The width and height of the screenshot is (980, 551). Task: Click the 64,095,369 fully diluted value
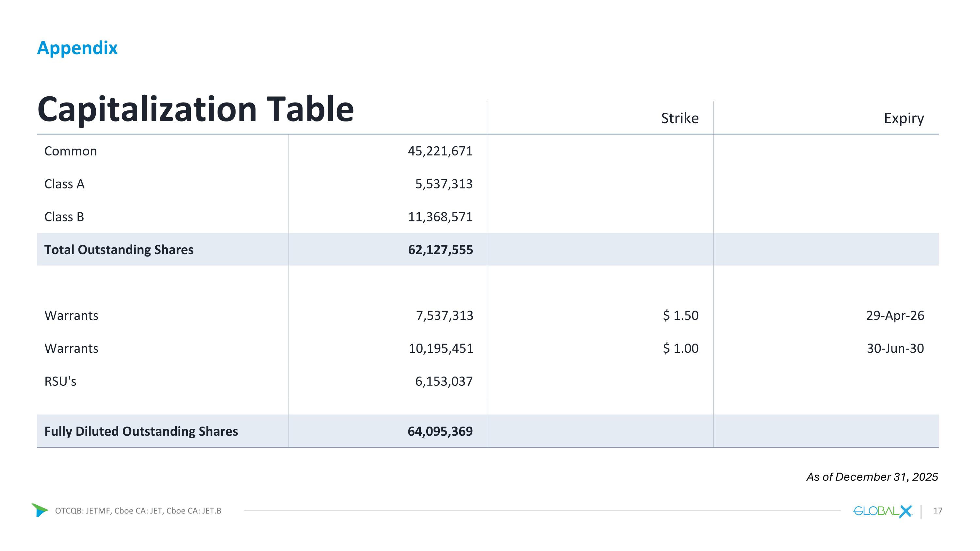pyautogui.click(x=440, y=431)
